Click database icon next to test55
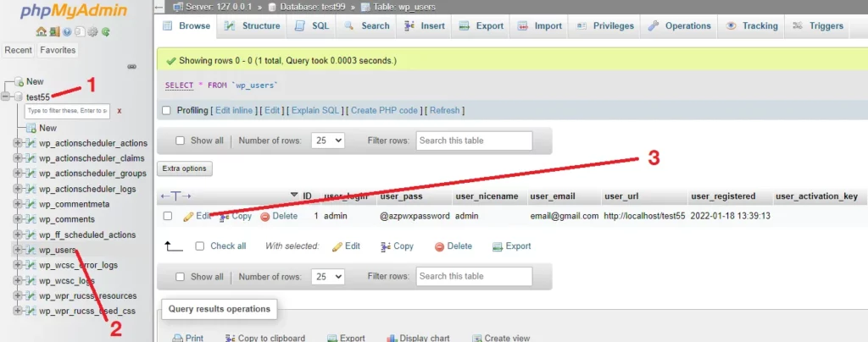868x342 pixels. point(19,97)
